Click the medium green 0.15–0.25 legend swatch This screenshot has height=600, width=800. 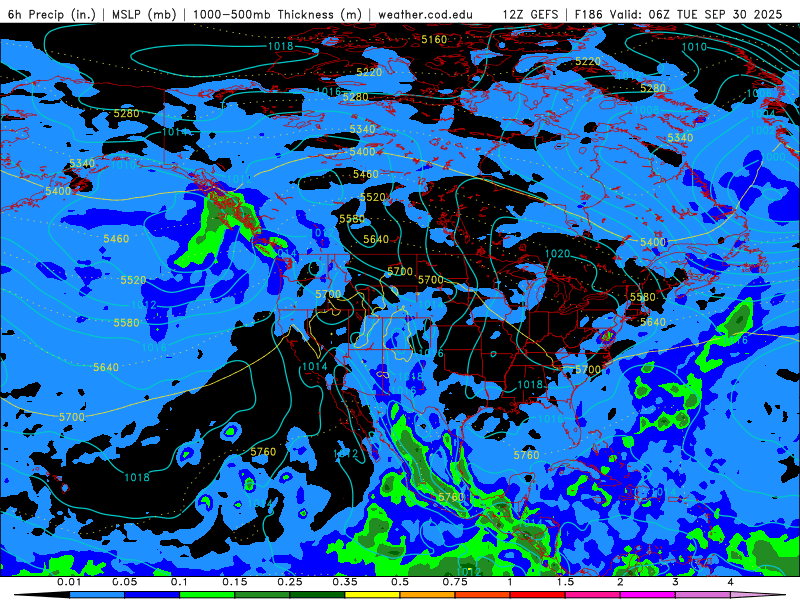click(262, 595)
